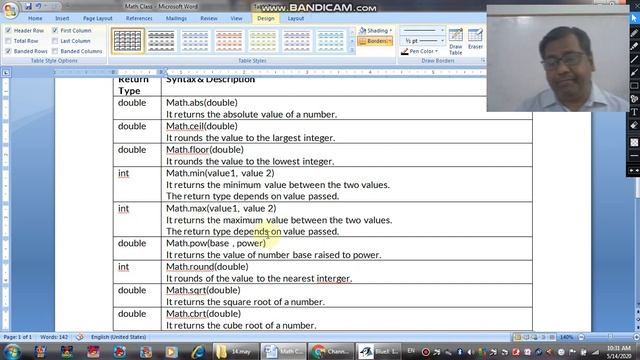The height and width of the screenshot is (360, 640).
Task: Apply the red accent table style thumbnail
Action: click(x=229, y=41)
